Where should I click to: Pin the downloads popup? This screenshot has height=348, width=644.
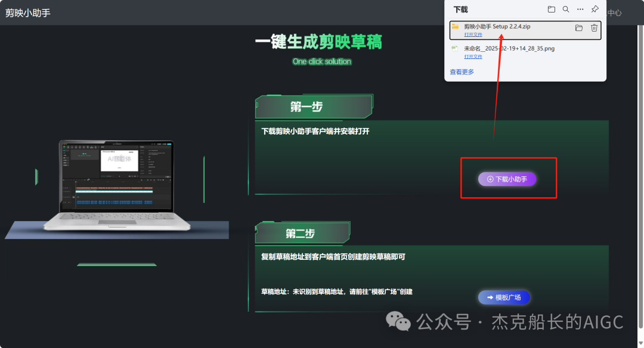click(595, 9)
